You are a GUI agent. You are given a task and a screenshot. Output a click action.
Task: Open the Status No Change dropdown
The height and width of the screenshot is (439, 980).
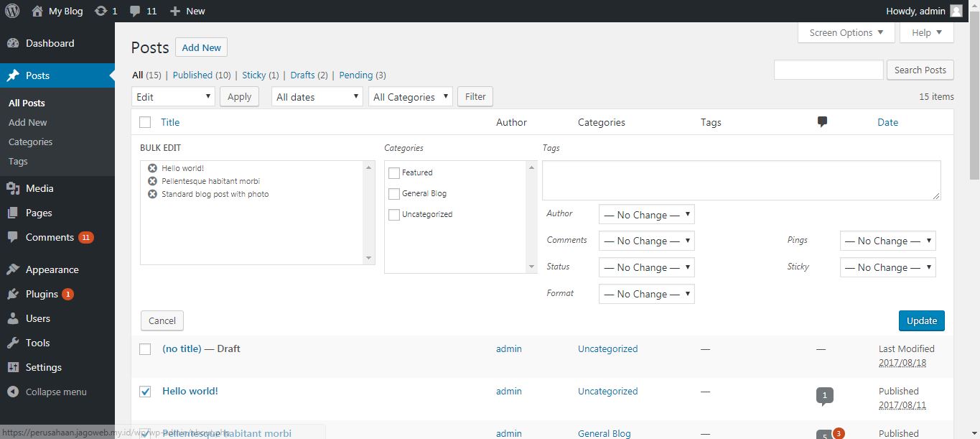click(x=647, y=267)
